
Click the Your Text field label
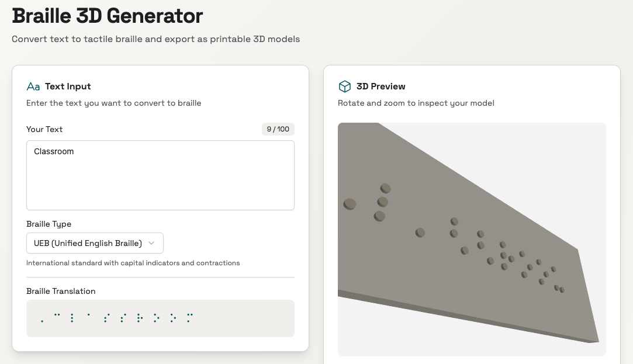pyautogui.click(x=44, y=129)
